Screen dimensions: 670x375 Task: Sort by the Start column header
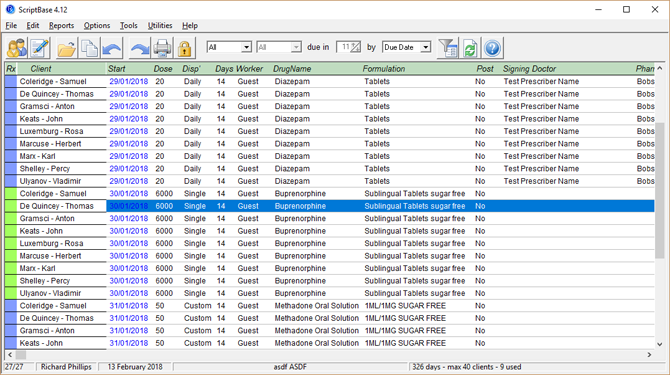coord(117,69)
